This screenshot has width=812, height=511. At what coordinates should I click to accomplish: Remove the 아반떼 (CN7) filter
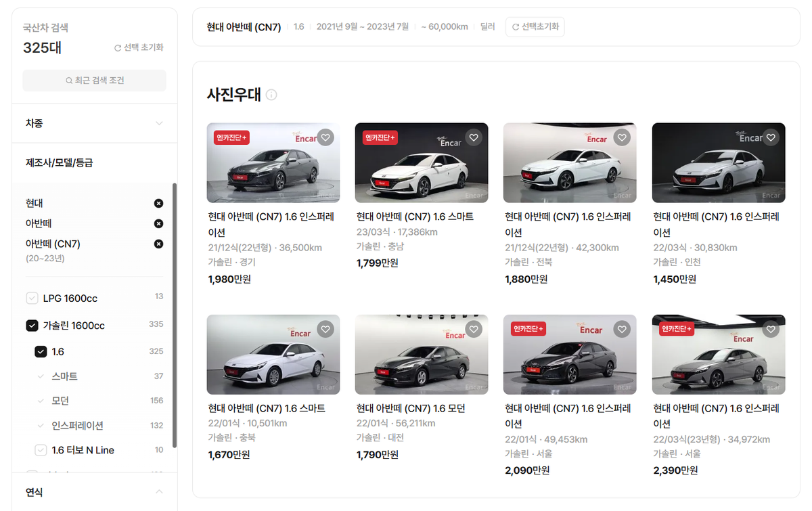pyautogui.click(x=158, y=244)
